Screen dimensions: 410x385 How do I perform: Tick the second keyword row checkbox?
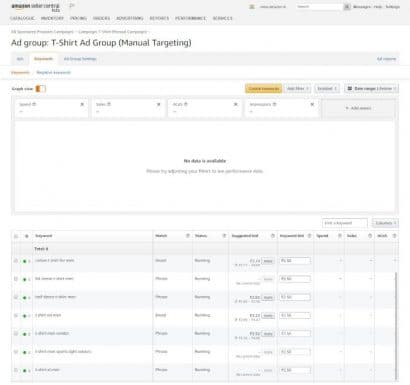click(x=16, y=279)
